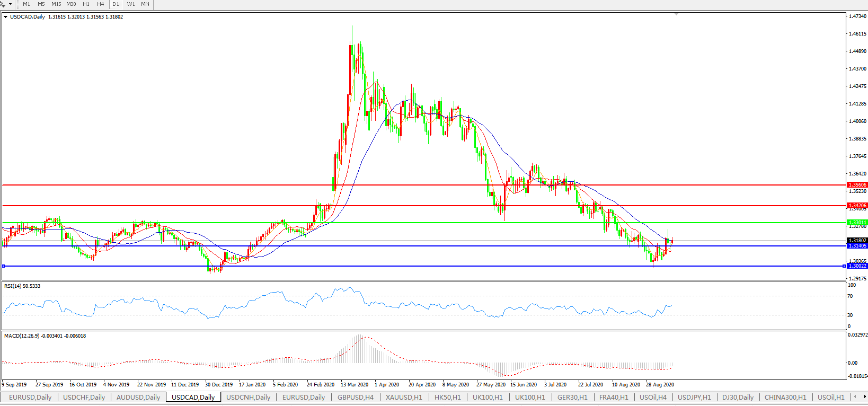Go to the DJ30,Daily chart tab

738,397
